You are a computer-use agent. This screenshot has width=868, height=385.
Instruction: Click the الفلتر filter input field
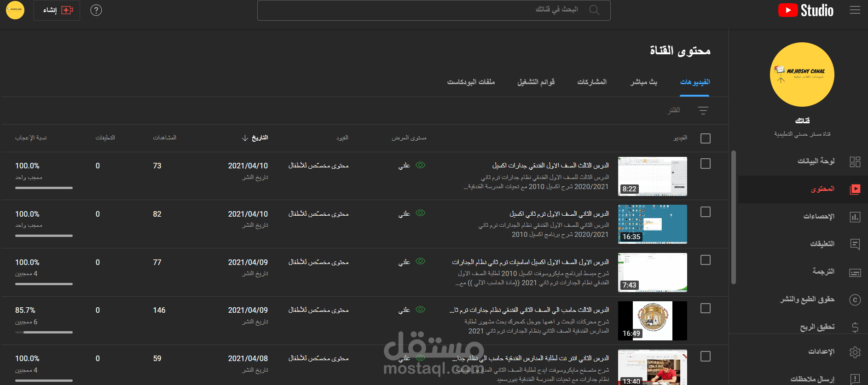674,110
